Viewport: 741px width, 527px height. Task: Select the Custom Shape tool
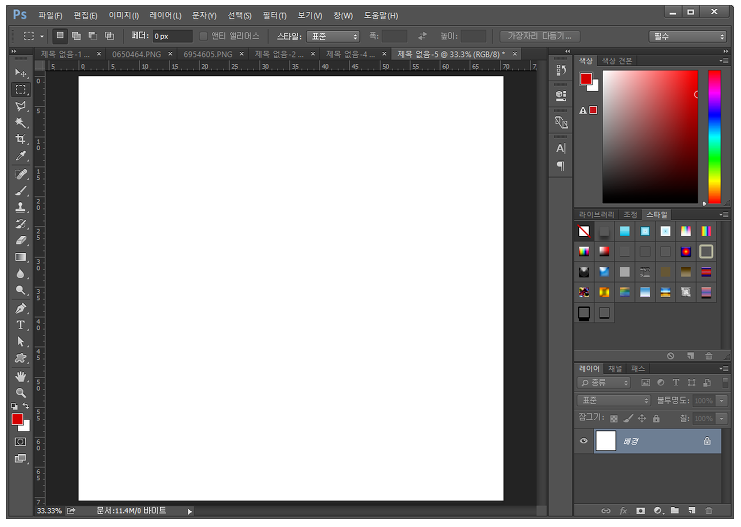[x=21, y=358]
